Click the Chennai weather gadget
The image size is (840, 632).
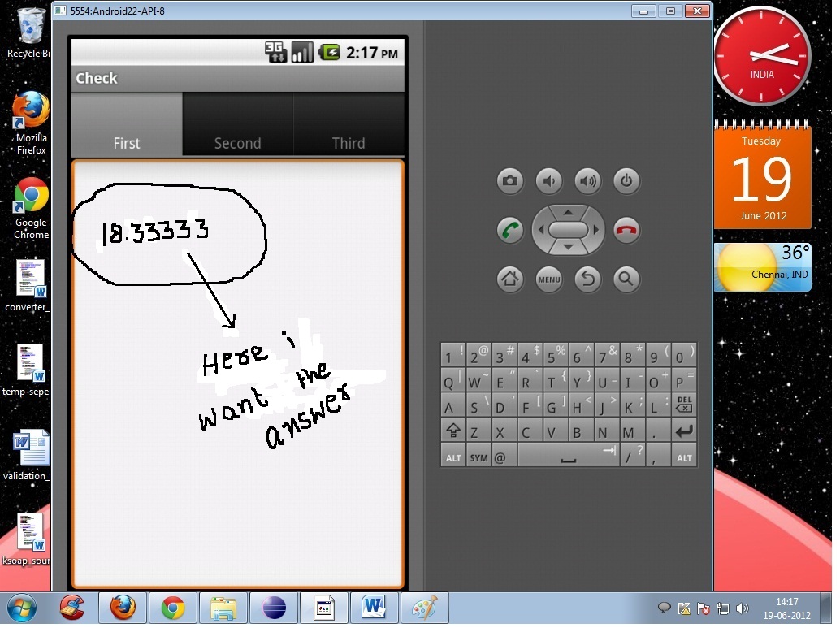coord(762,266)
